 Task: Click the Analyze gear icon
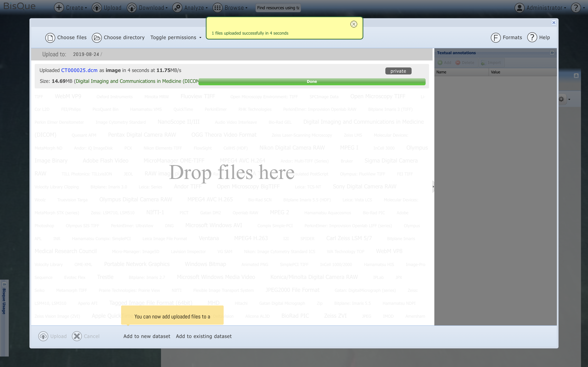pyautogui.click(x=177, y=8)
